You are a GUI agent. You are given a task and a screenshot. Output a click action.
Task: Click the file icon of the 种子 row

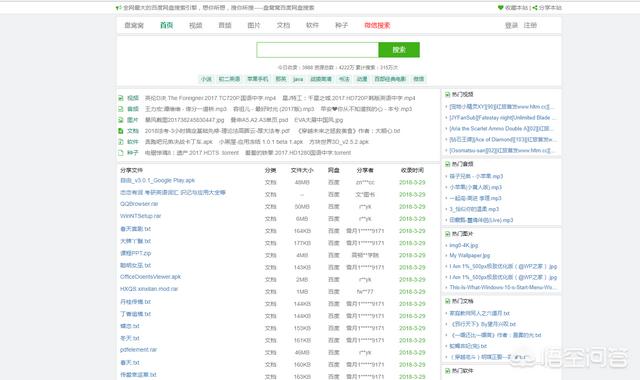(x=121, y=153)
